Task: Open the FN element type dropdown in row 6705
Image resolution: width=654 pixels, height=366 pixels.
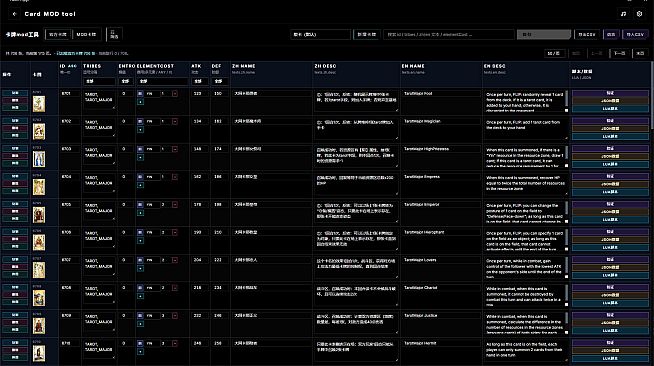Action: [152, 205]
